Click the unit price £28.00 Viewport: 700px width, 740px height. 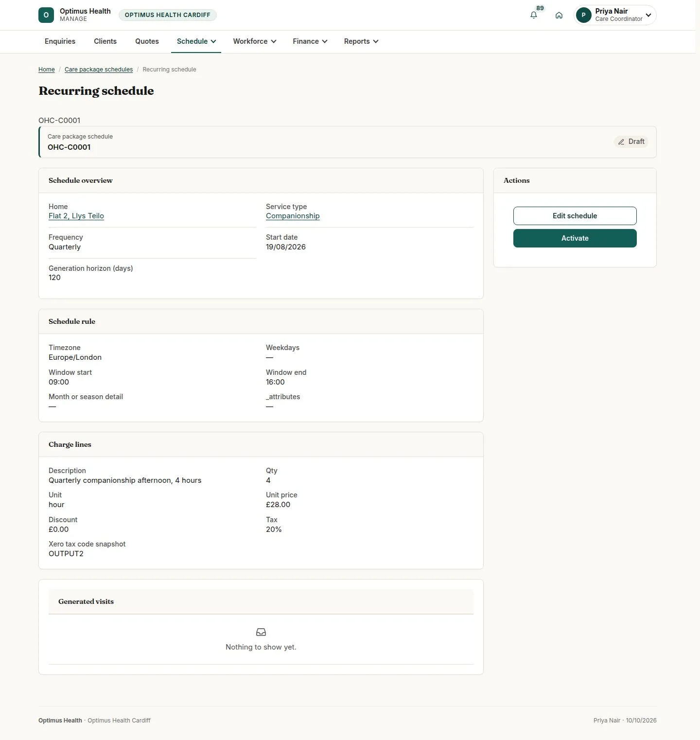point(278,505)
